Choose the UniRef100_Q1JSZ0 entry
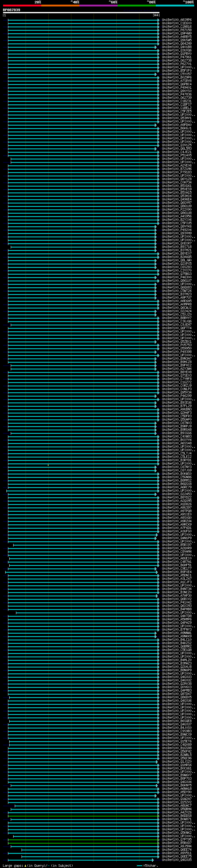Screen dimensions: 197x868 click(x=177, y=761)
